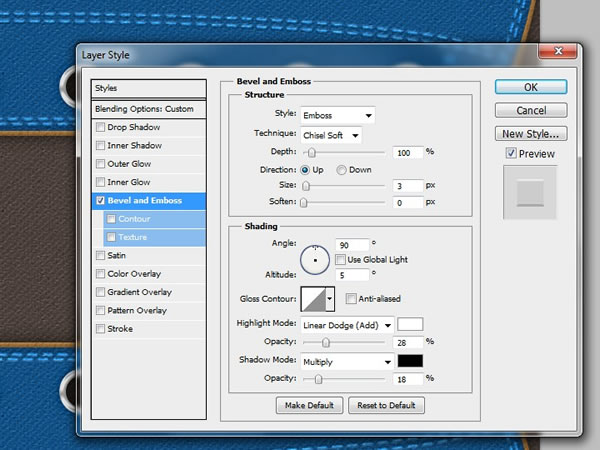This screenshot has width=600, height=450.
Task: Enable the Stroke checkbox
Action: [x=100, y=329]
